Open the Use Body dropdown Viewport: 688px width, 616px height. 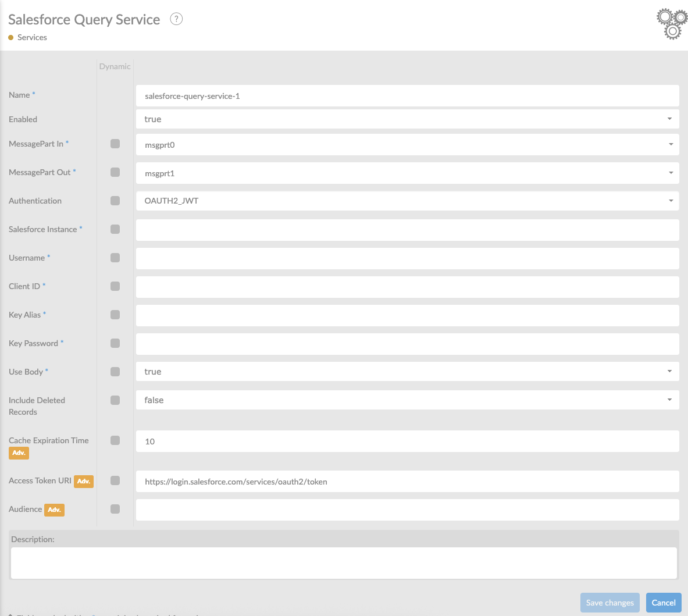click(407, 372)
